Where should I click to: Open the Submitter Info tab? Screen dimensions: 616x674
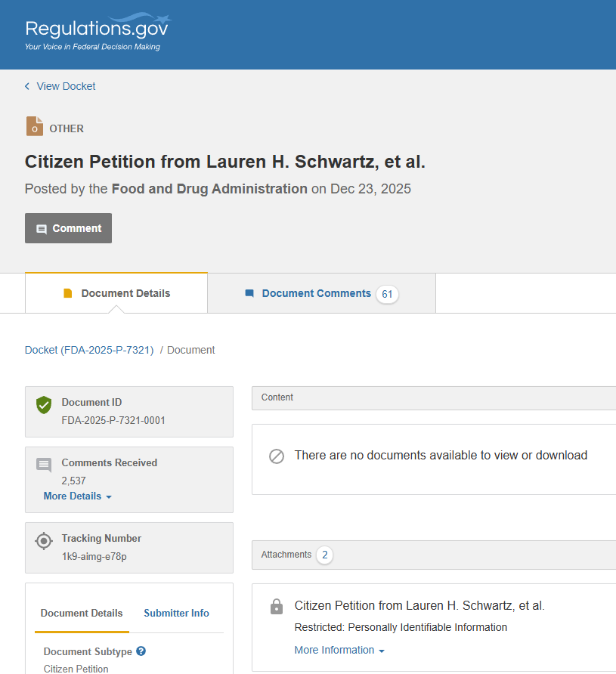[176, 613]
